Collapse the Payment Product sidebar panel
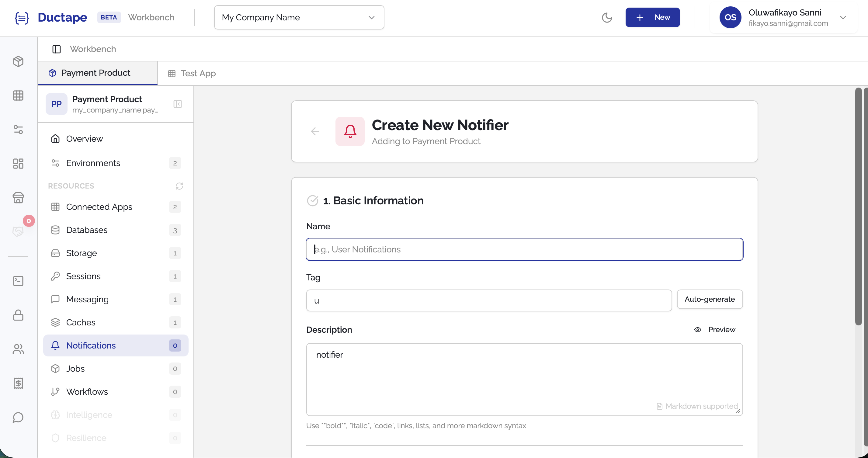 click(x=178, y=104)
